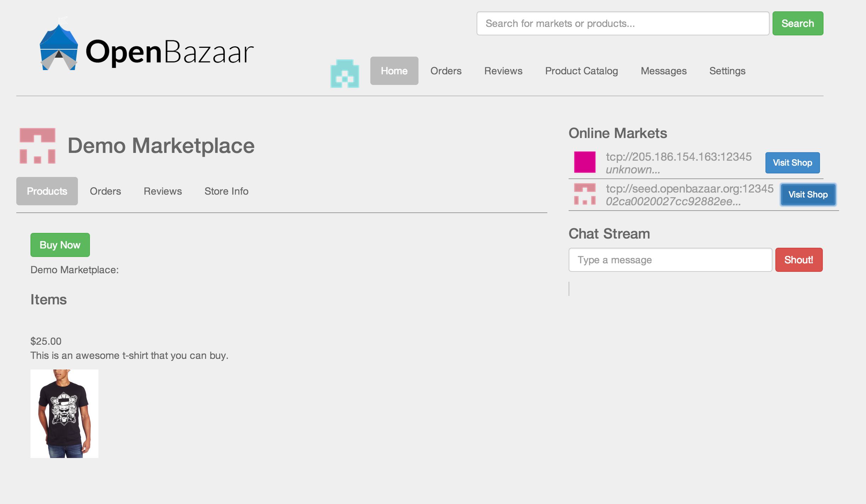Click the magenta square market avatar
Image resolution: width=866 pixels, height=504 pixels.
point(585,162)
